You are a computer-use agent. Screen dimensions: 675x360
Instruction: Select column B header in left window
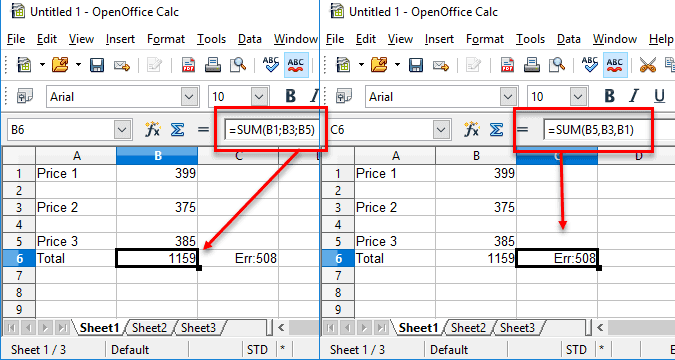157,156
